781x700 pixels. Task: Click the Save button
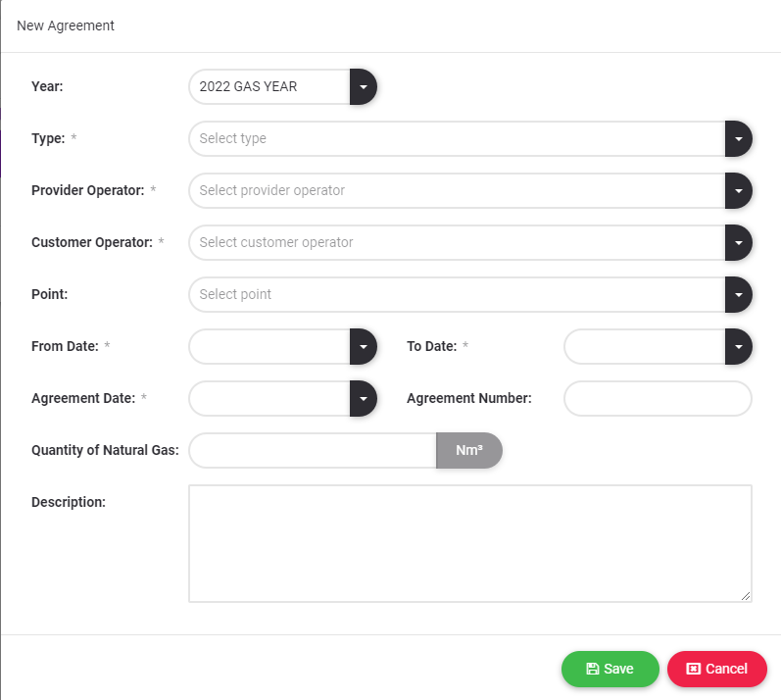[x=610, y=669]
